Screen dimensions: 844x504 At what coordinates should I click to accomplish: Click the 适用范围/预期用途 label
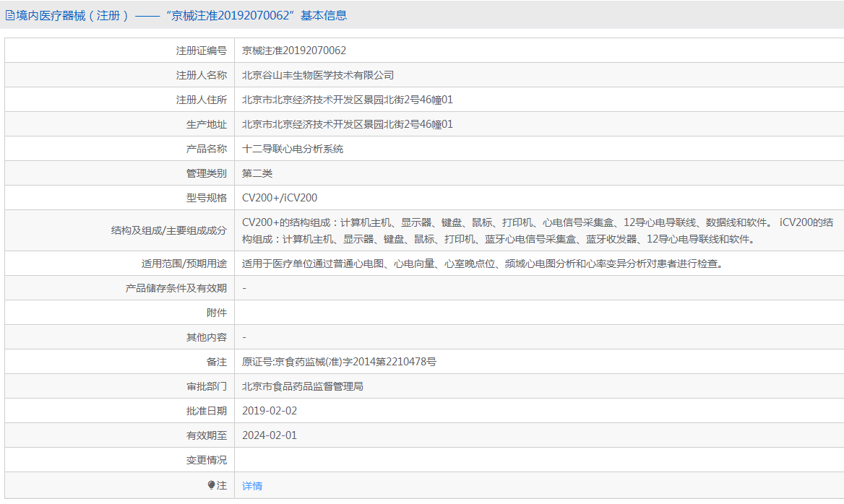(184, 264)
